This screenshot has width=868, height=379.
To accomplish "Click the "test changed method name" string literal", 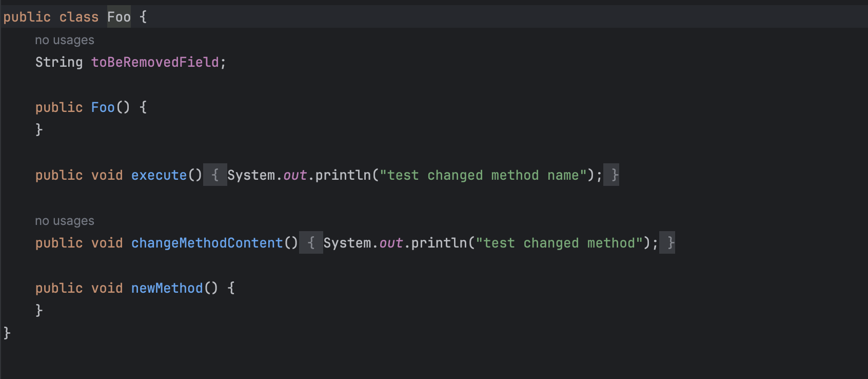I will point(483,175).
